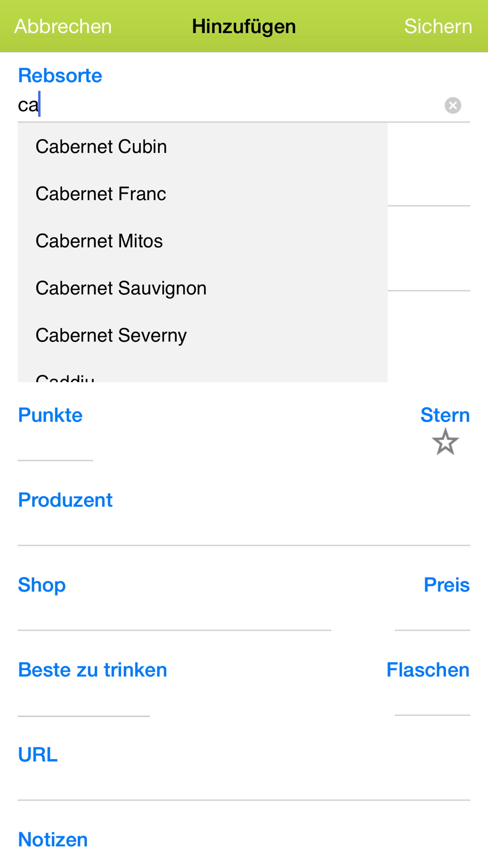Pick Cabernet Mitos from the list
The height and width of the screenshot is (868, 488).
click(x=203, y=241)
